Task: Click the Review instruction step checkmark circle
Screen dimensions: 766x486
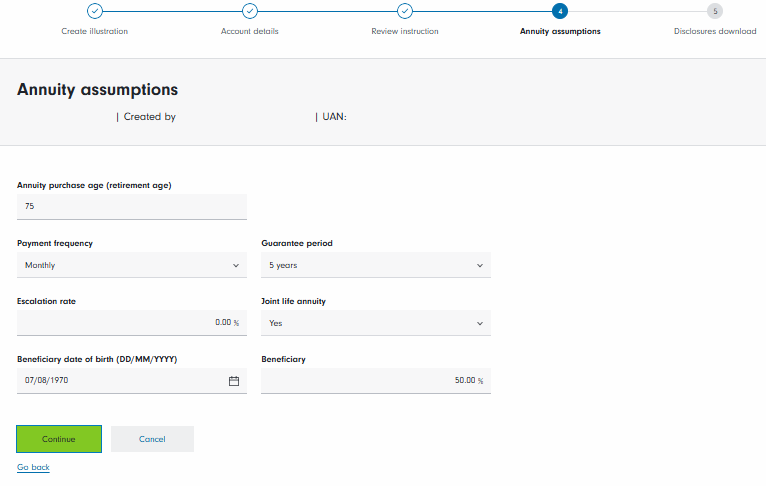Action: (x=405, y=12)
